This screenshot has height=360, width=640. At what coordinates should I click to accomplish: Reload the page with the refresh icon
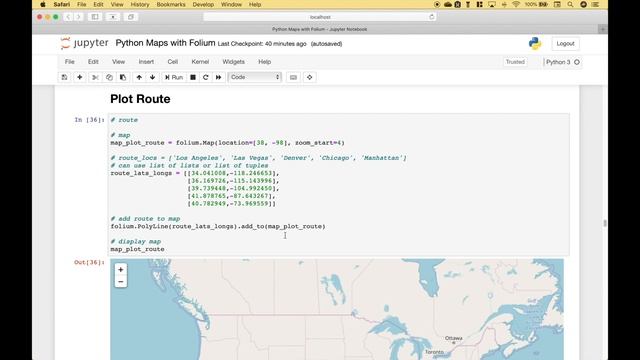tap(431, 17)
